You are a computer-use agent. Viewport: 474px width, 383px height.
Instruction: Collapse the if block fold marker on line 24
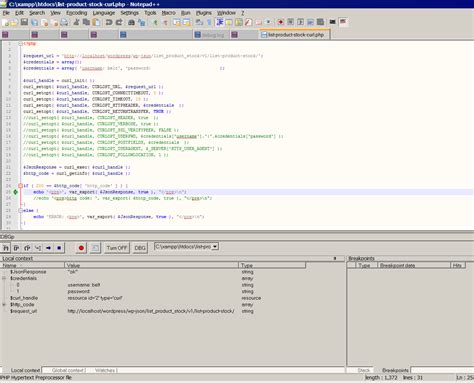21,186
